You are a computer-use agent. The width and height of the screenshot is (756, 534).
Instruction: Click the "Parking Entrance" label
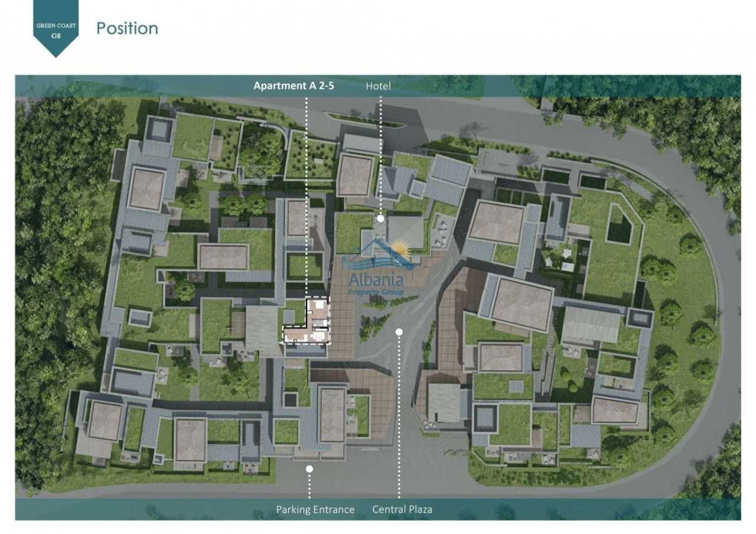315,509
